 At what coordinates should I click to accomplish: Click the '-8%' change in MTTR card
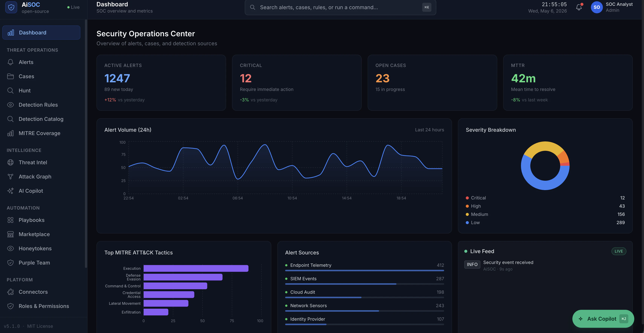point(515,100)
